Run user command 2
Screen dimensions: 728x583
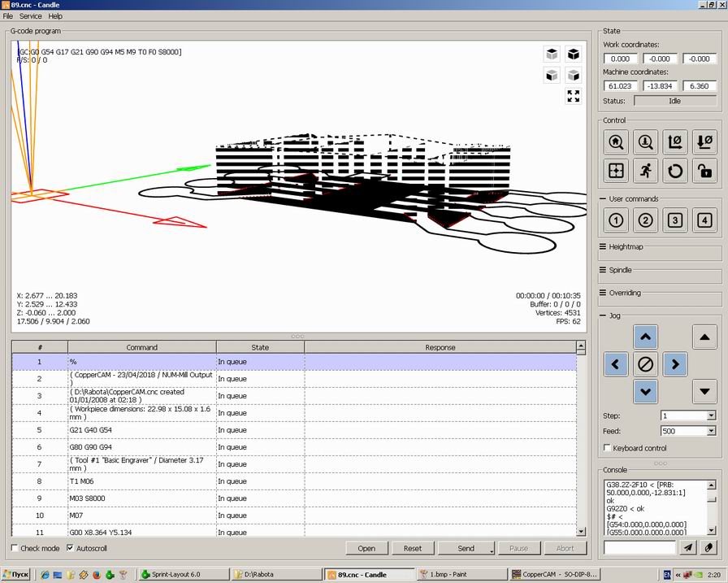click(x=645, y=220)
